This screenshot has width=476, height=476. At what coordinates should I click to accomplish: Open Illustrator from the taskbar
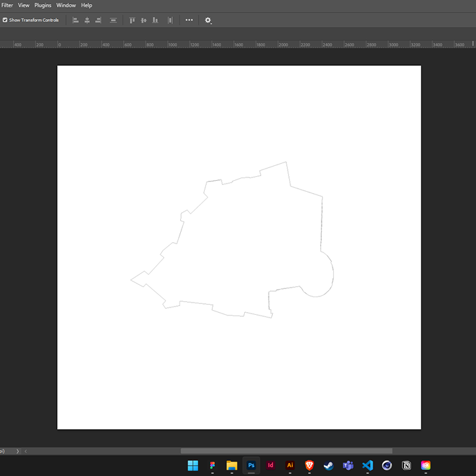point(290,465)
